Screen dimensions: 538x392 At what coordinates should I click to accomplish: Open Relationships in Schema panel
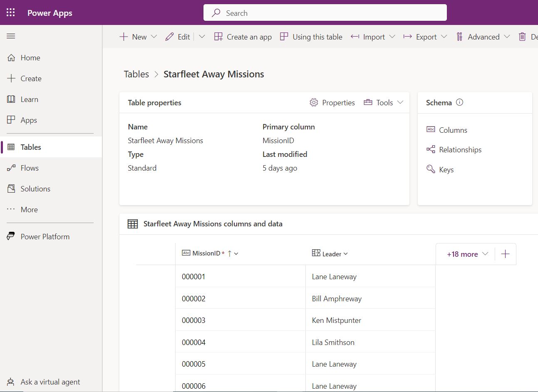pyautogui.click(x=460, y=150)
